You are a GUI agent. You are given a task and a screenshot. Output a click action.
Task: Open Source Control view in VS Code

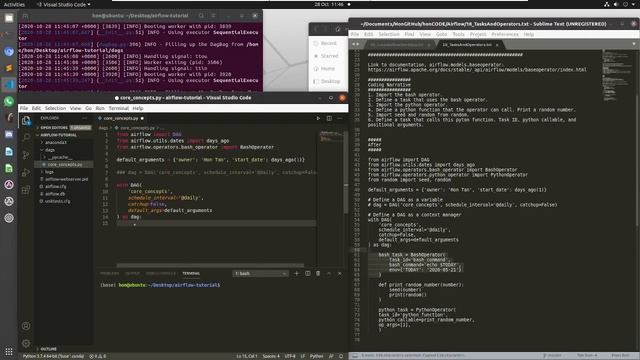point(26,155)
